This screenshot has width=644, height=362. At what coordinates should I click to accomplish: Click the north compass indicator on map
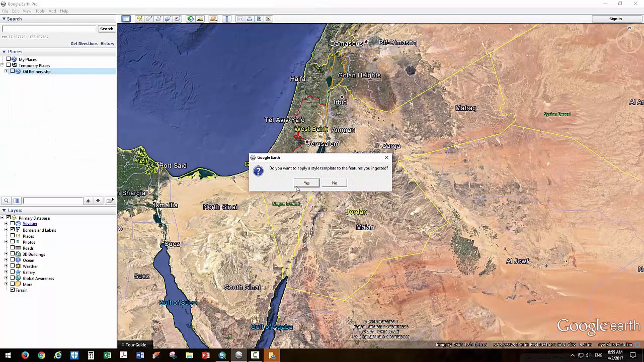click(629, 28)
